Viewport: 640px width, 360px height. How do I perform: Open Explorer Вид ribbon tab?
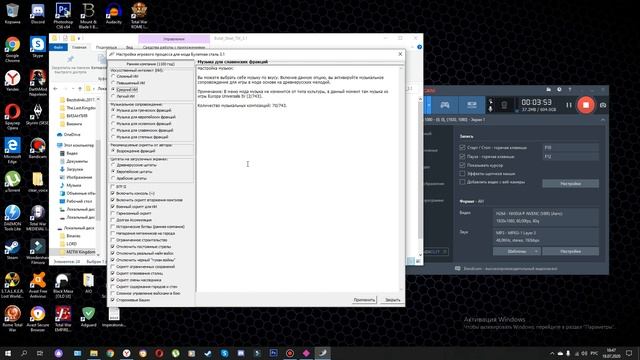(129, 47)
